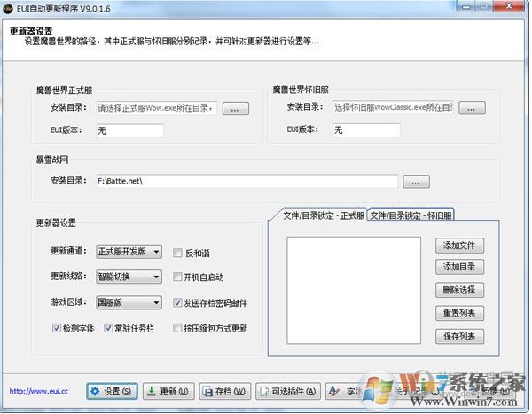Open the 更新通道 dropdown
This screenshot has height=414, width=532.
click(x=129, y=252)
